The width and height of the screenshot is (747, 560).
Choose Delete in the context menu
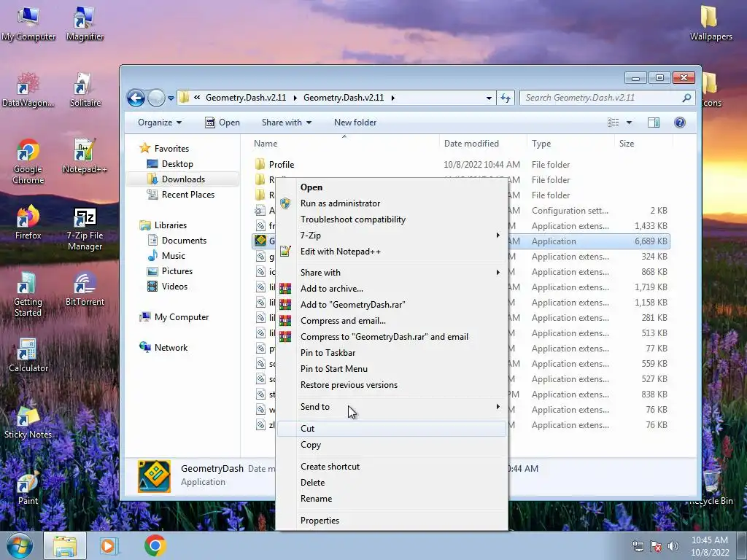point(392,483)
